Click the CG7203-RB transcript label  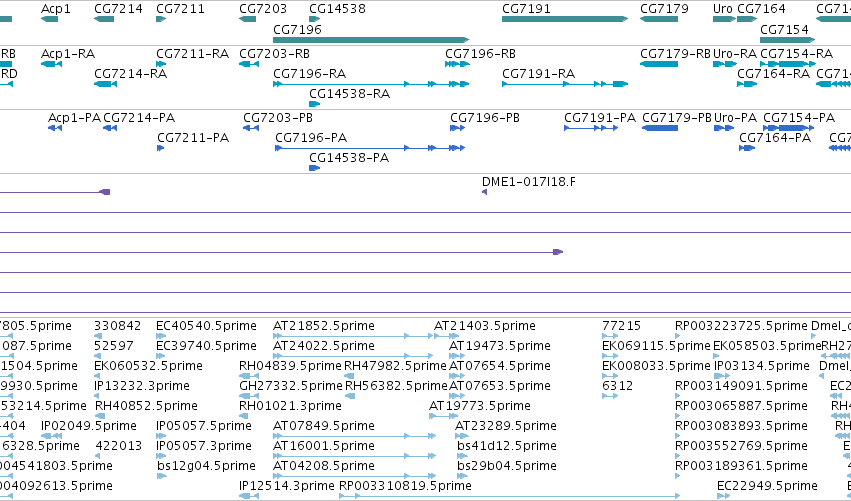click(x=275, y=54)
